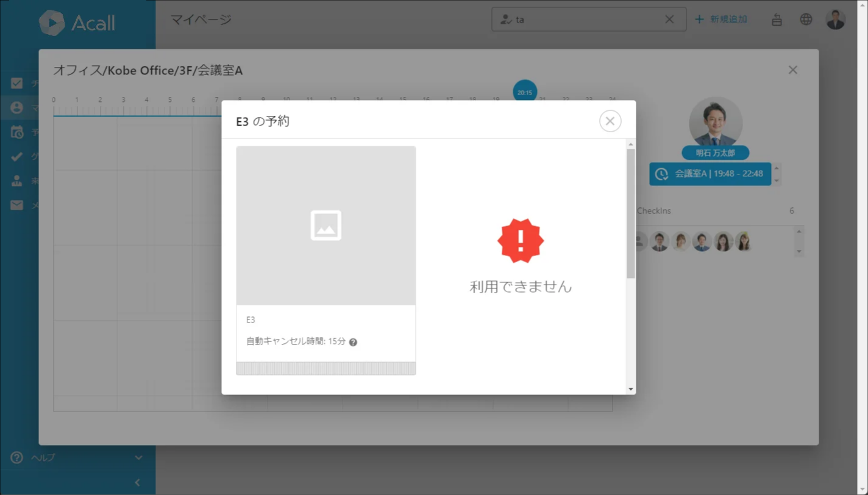Click the red unavailable warning icon
Screen dimensions: 868x495
[x=521, y=241]
